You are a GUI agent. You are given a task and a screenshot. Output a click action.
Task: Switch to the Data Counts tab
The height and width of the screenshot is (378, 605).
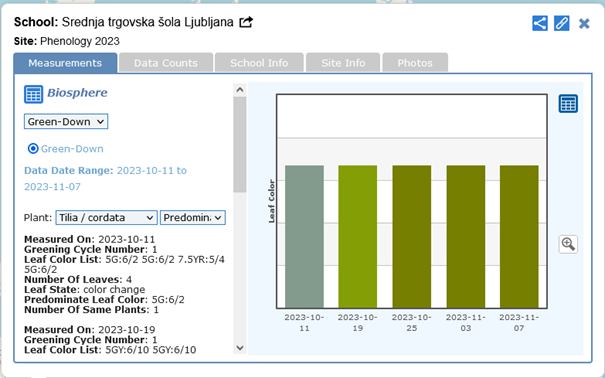pyautogui.click(x=166, y=63)
